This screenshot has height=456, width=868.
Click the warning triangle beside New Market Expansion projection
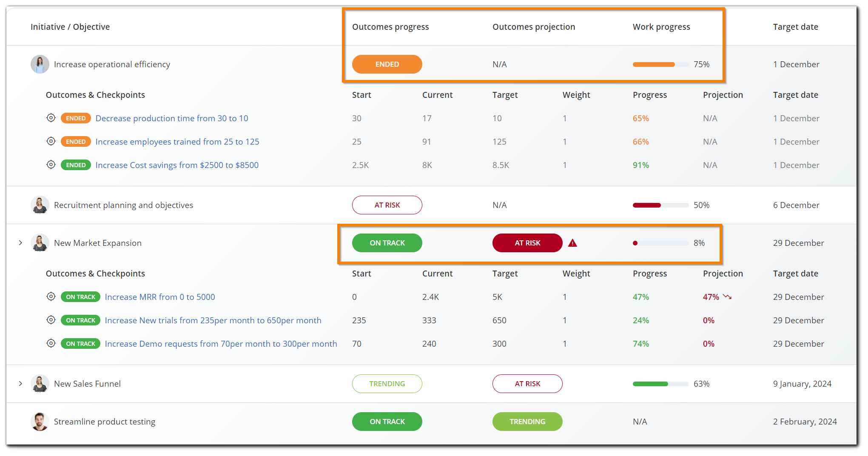pyautogui.click(x=572, y=243)
